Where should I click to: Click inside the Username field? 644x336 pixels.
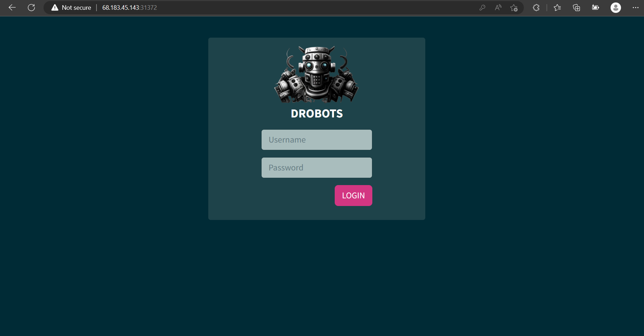[x=316, y=140]
